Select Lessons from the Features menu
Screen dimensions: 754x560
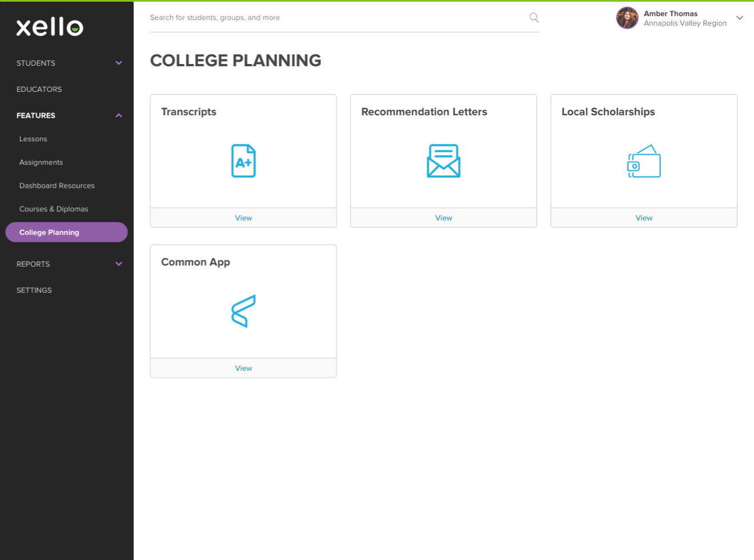pos(33,139)
